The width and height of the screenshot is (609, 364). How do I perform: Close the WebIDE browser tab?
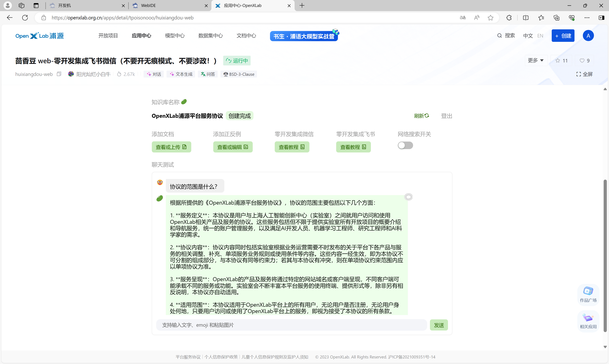click(206, 5)
